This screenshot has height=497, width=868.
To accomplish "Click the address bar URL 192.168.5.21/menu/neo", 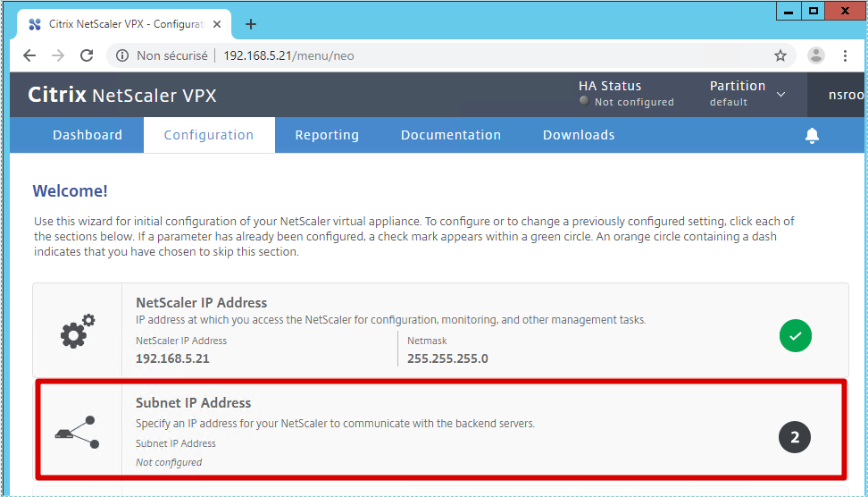I will (x=288, y=55).
